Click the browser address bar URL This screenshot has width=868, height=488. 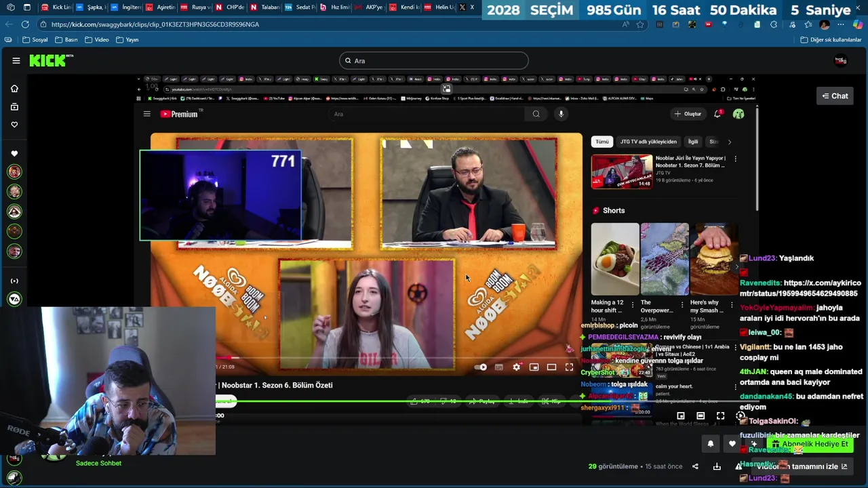pos(155,24)
